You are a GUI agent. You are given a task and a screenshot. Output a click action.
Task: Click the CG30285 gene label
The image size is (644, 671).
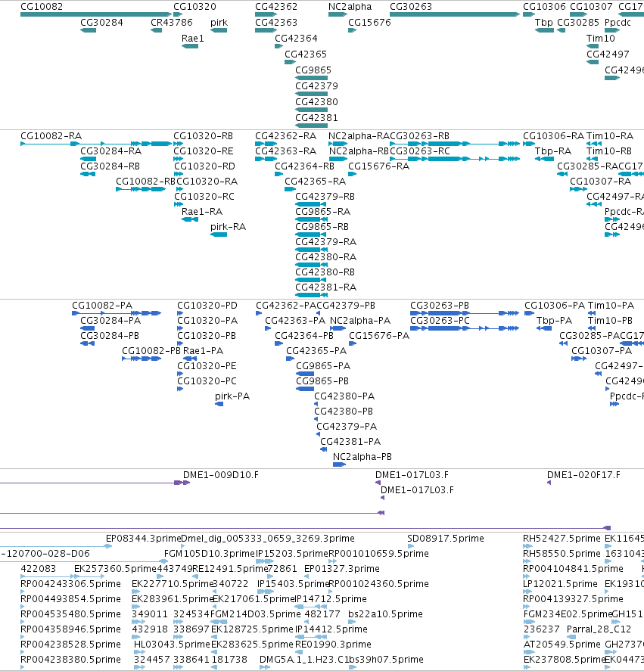coord(578,23)
